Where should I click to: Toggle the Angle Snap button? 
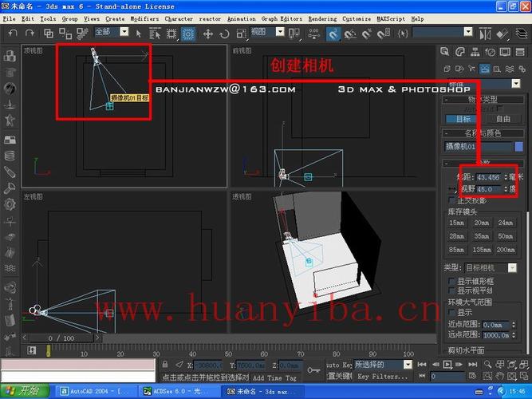(350, 34)
